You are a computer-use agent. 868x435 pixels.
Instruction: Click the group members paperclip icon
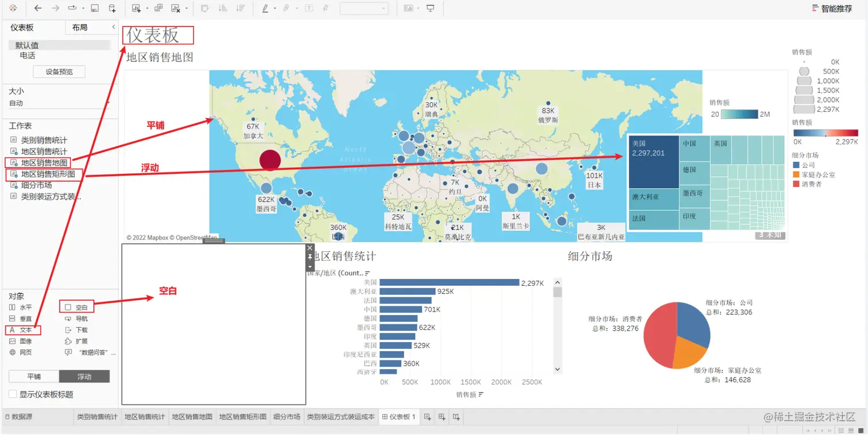[x=286, y=8]
